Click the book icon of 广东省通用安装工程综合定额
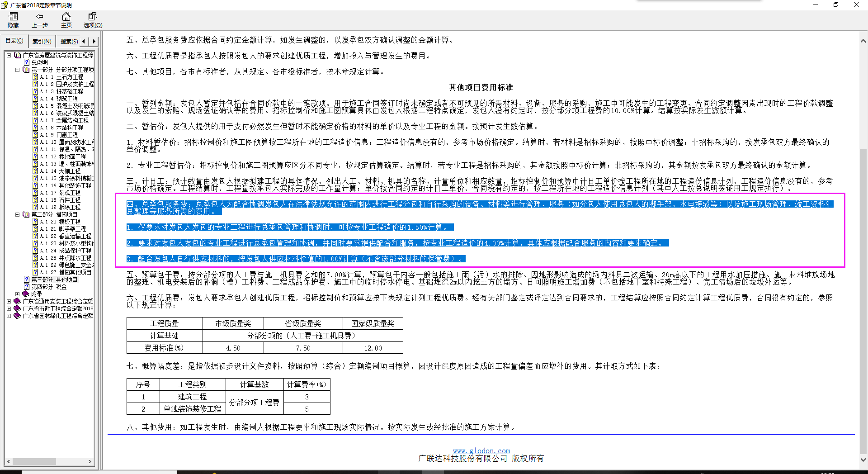This screenshot has width=868, height=474. [x=17, y=301]
